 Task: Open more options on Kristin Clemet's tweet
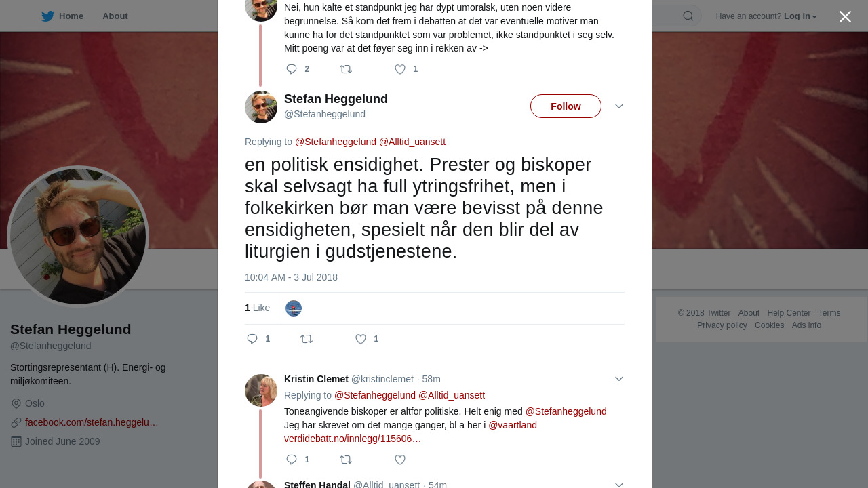point(619,379)
